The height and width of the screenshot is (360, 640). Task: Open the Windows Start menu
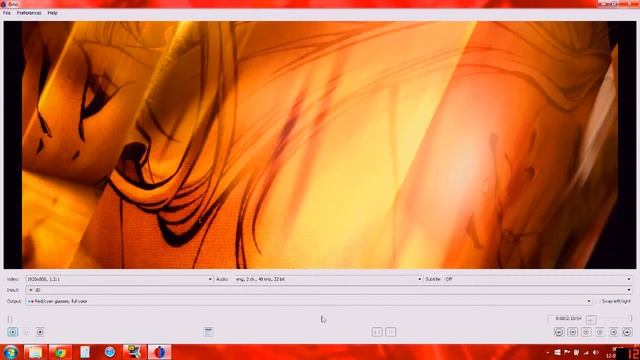10,352
